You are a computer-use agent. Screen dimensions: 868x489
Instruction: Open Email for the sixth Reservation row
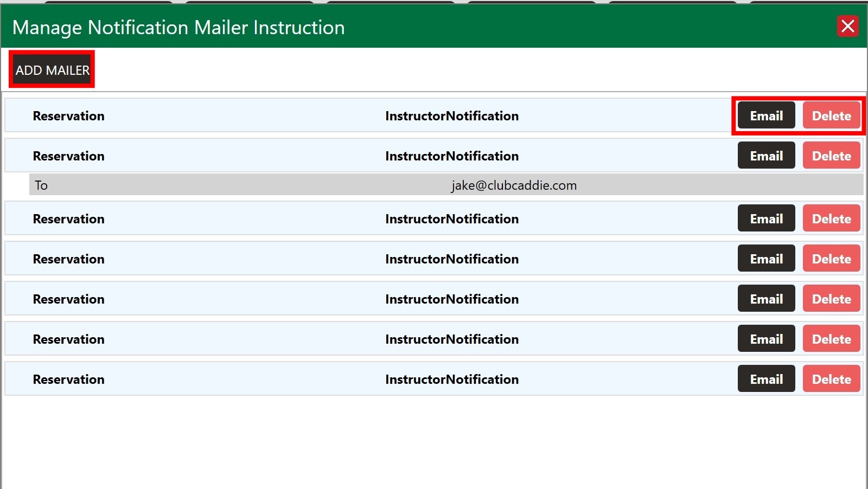point(766,339)
